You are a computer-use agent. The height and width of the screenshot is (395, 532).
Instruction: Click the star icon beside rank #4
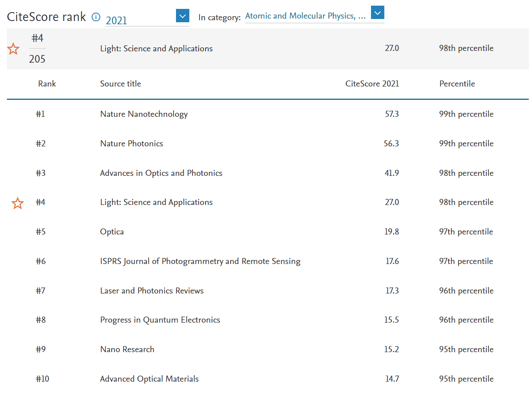point(18,203)
